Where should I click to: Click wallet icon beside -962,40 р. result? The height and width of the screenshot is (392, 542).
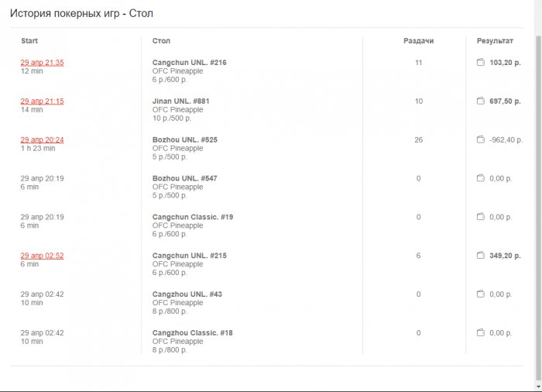pos(481,140)
